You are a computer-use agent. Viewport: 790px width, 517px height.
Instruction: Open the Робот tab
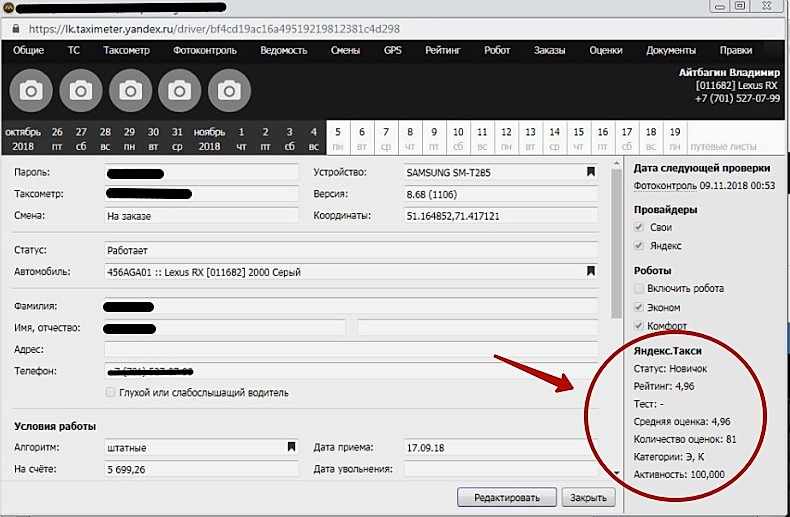pyautogui.click(x=497, y=50)
